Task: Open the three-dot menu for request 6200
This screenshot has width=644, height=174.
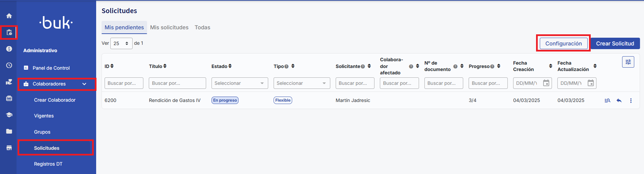Action: (631, 101)
